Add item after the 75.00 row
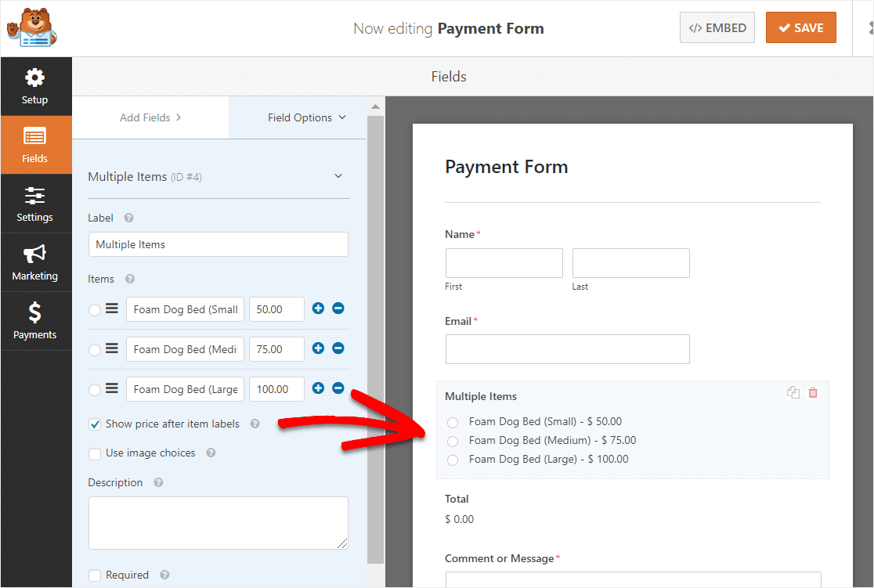This screenshot has height=588, width=874. (318, 348)
